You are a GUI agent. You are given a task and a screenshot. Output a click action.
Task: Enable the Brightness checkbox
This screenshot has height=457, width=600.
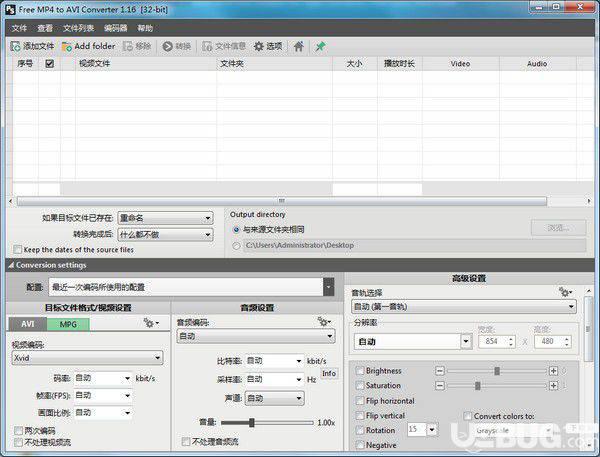click(x=360, y=370)
